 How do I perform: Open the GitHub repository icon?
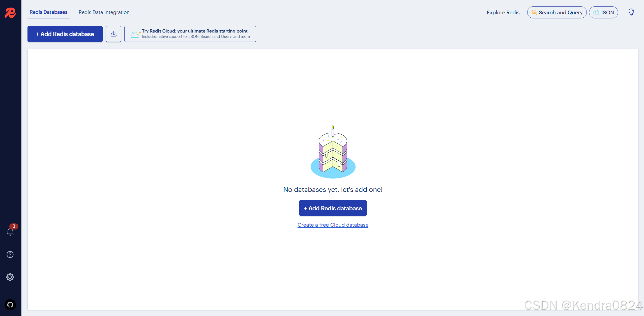tap(10, 305)
